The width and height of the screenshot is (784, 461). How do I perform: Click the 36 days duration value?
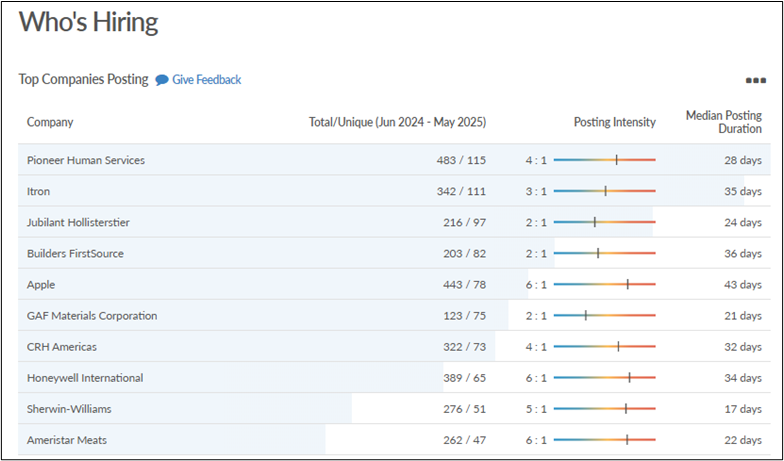tap(743, 253)
